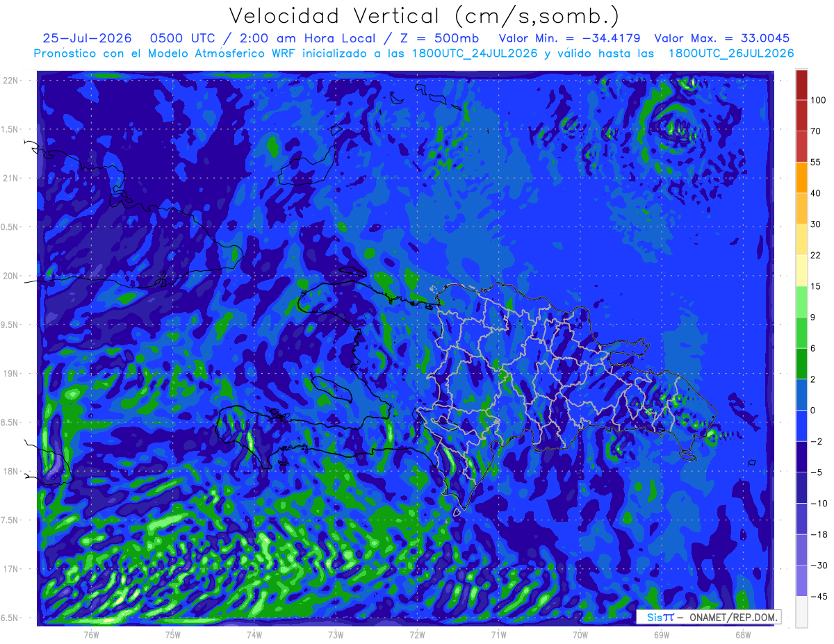This screenshot has width=834, height=644.
Task: Click the white swatch below -45
Action: pyautogui.click(x=801, y=611)
